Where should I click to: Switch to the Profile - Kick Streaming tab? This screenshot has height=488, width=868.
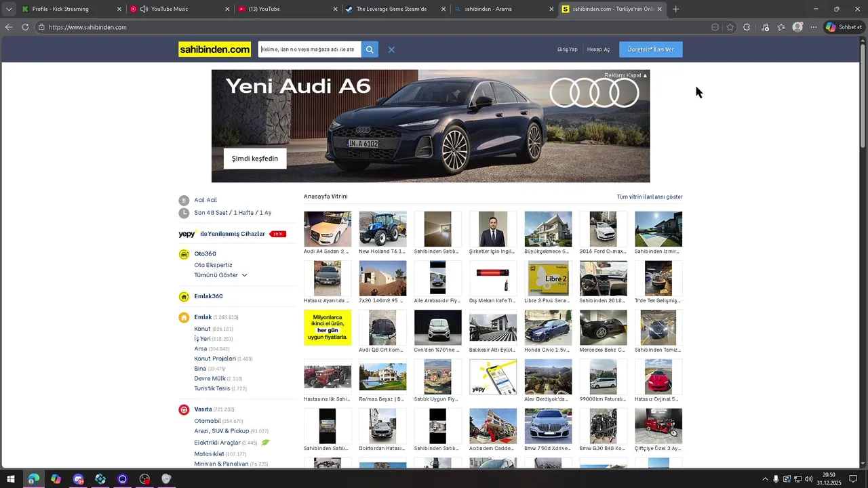coord(71,9)
